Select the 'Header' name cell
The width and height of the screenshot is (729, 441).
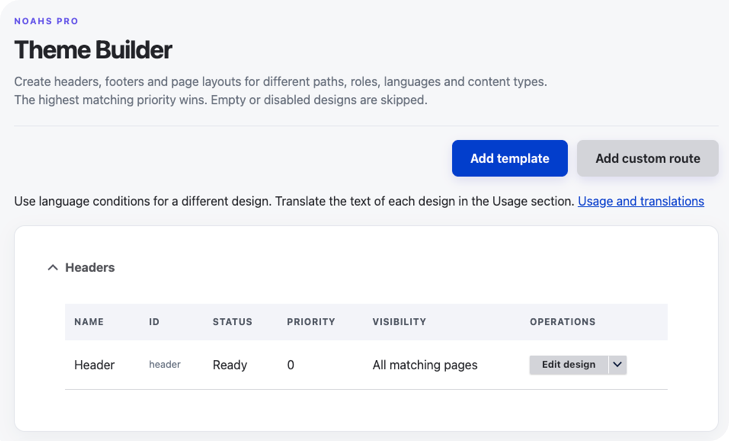94,365
